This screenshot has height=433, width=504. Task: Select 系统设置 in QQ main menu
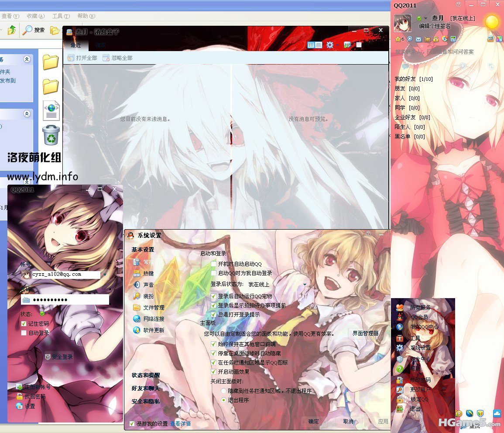pyautogui.click(x=420, y=348)
